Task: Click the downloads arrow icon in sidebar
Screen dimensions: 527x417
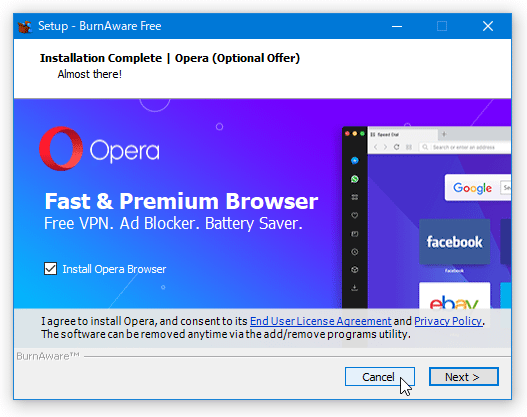Action: 355,288
